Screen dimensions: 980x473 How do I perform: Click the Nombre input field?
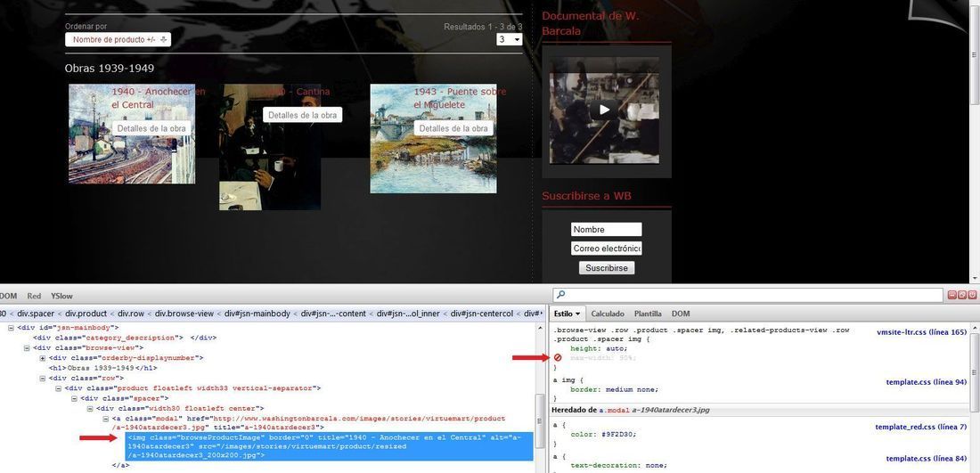(606, 229)
